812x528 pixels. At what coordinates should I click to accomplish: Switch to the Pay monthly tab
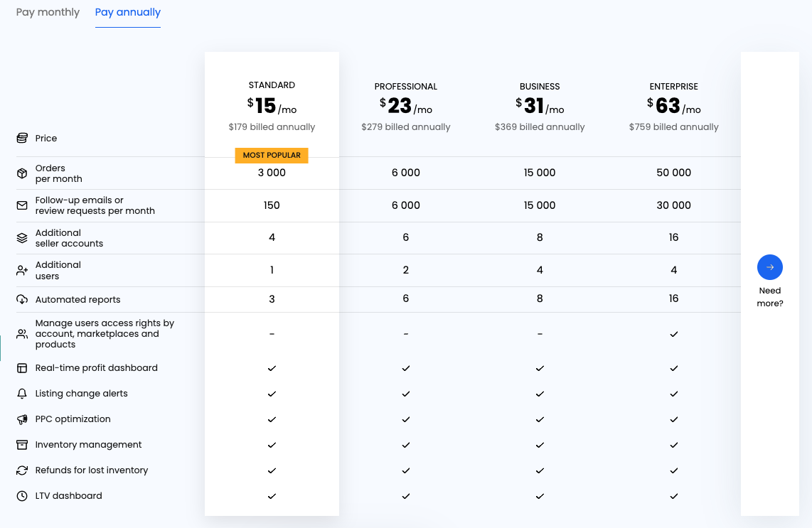[48, 12]
